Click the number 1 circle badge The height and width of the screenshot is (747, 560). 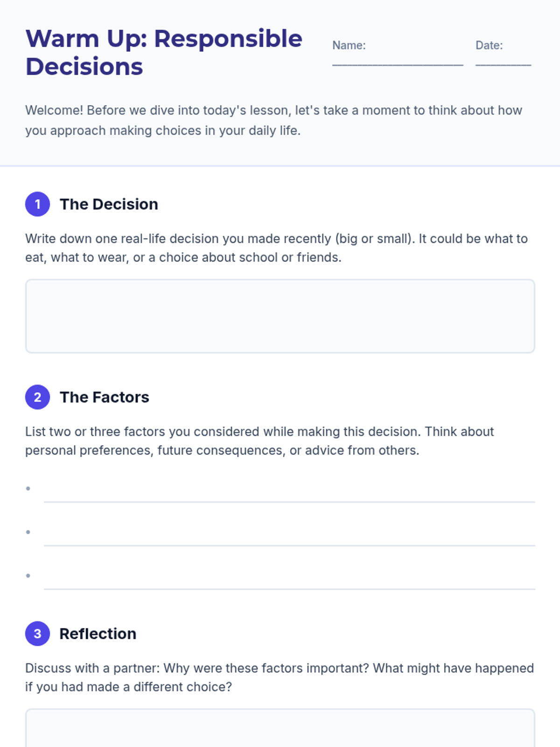point(37,204)
